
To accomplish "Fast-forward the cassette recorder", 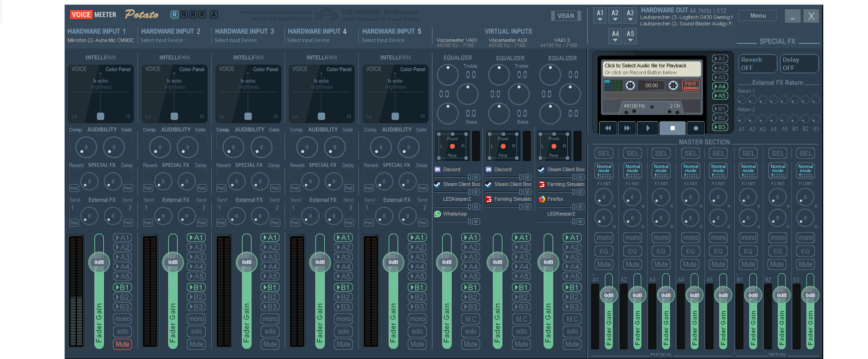I will [x=627, y=128].
